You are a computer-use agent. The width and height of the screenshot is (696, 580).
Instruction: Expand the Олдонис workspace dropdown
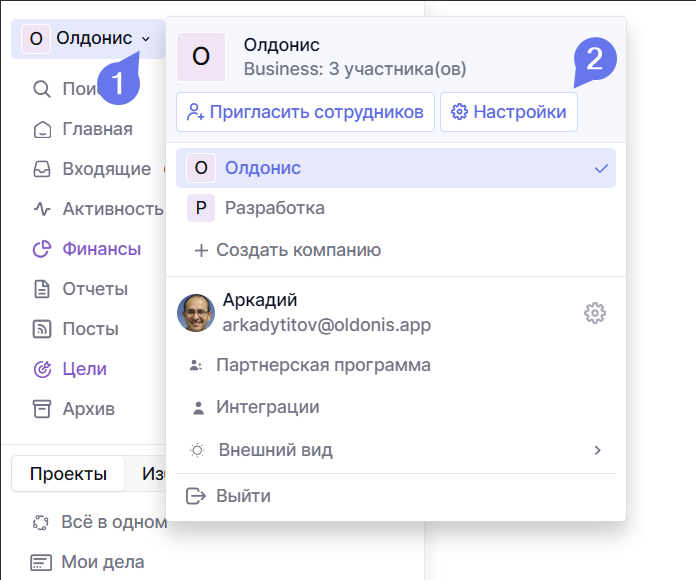point(88,39)
